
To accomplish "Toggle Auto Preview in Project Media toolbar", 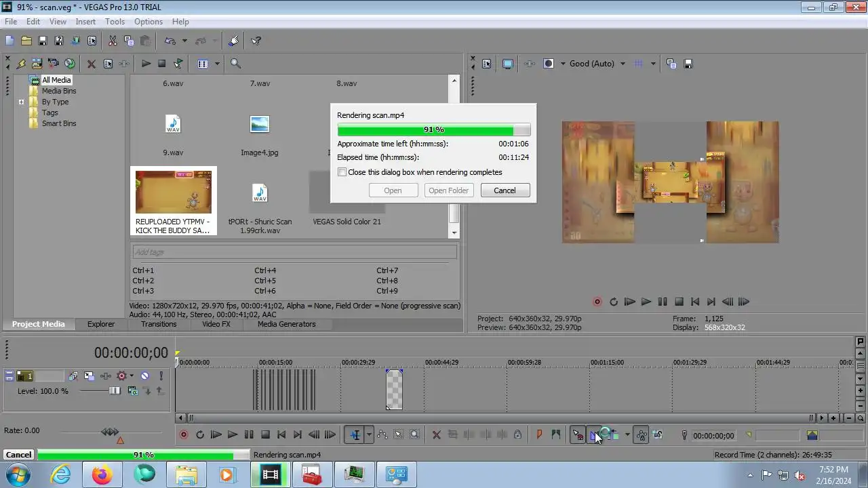I will point(178,63).
